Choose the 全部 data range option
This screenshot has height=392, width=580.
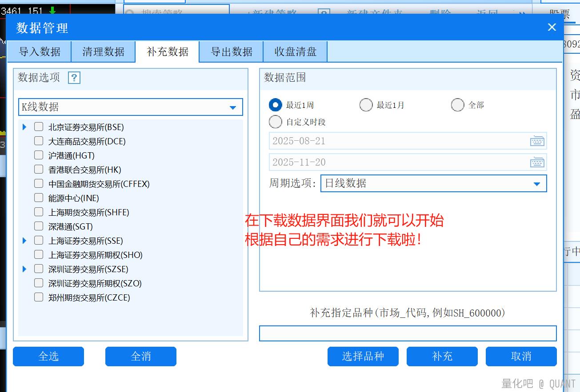(x=457, y=105)
